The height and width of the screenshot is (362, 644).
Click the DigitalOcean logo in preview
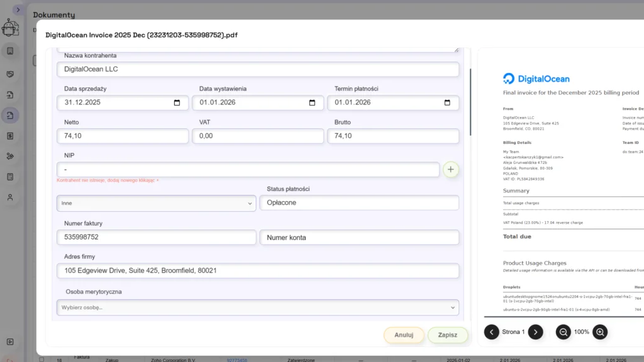coord(536,79)
